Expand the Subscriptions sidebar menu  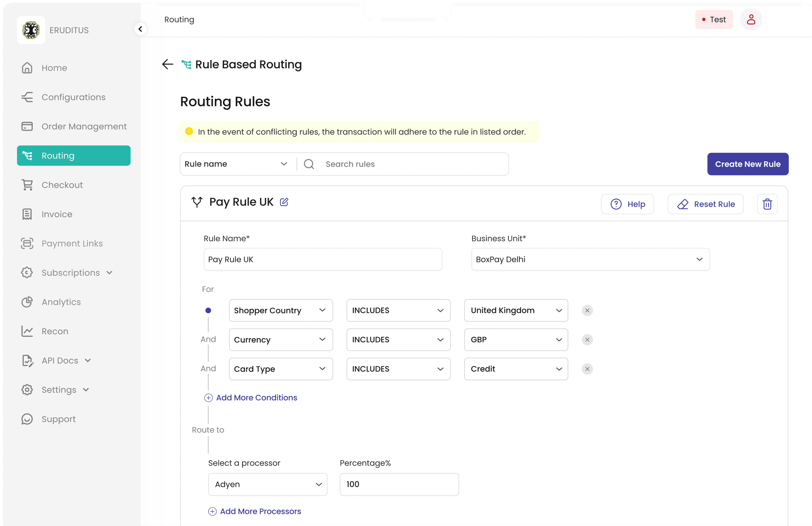(71, 273)
